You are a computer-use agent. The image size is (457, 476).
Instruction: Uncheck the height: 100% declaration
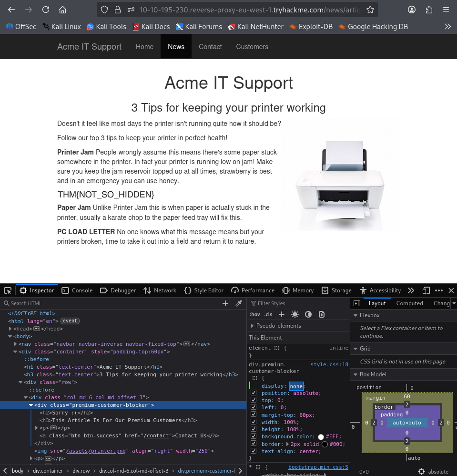254,429
